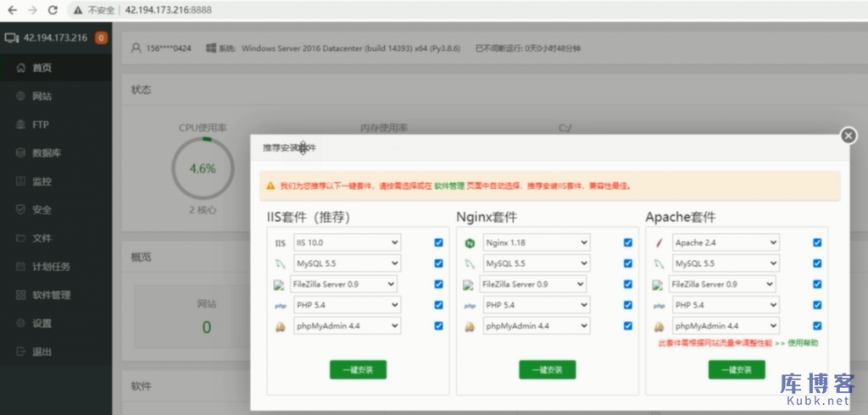
Task: Click the warning triangle icon in banner
Action: click(270, 186)
